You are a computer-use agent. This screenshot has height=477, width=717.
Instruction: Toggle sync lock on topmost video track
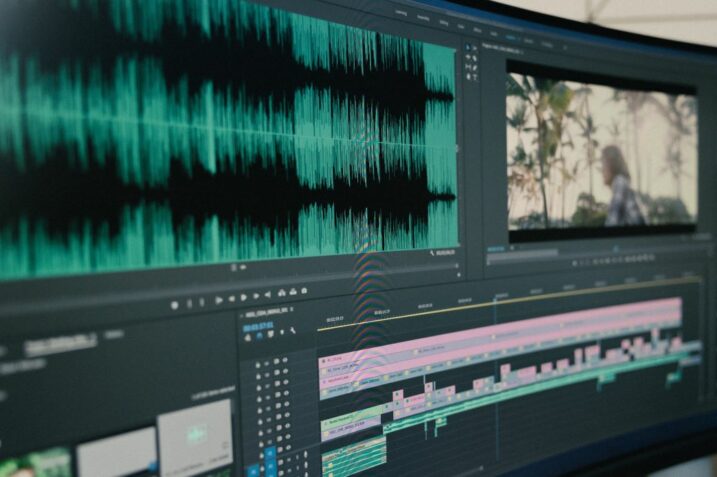pos(276,361)
